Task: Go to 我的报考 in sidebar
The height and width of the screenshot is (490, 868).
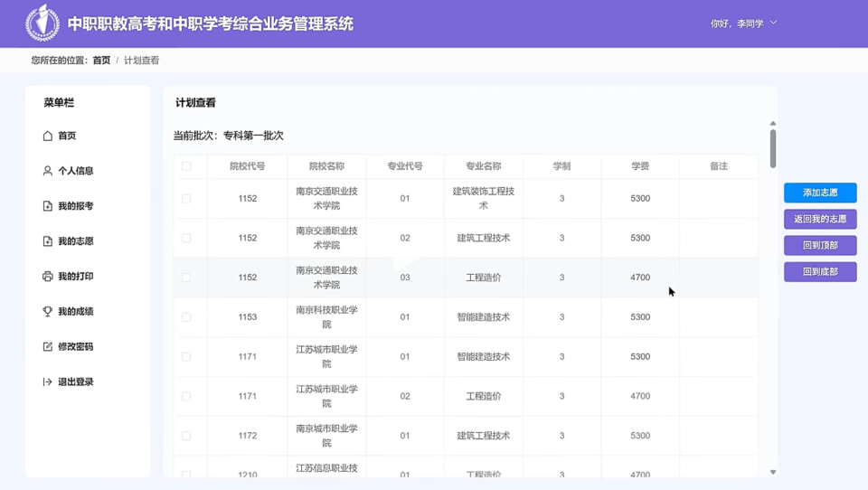Action: pos(76,206)
